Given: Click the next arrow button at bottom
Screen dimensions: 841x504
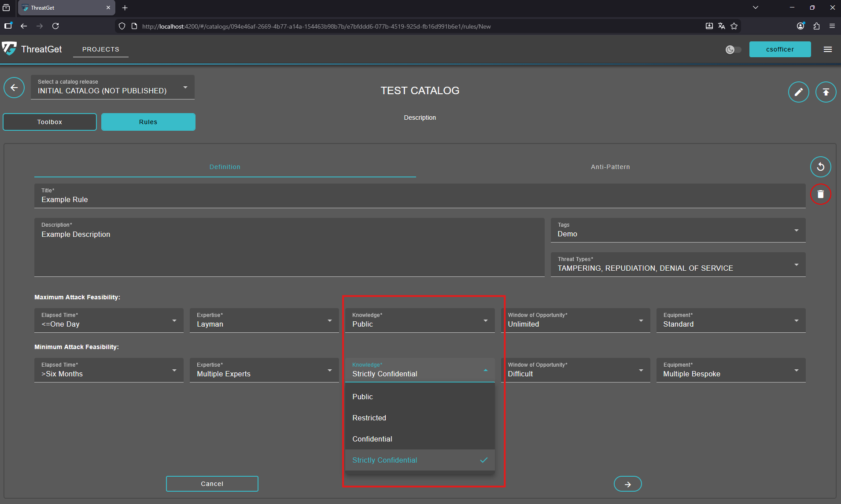Looking at the screenshot, I should click(x=627, y=484).
